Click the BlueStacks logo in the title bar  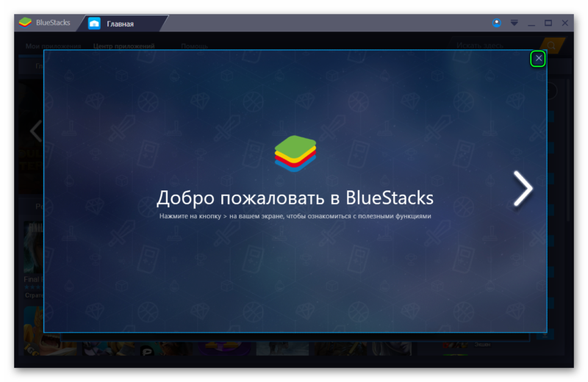coord(25,23)
